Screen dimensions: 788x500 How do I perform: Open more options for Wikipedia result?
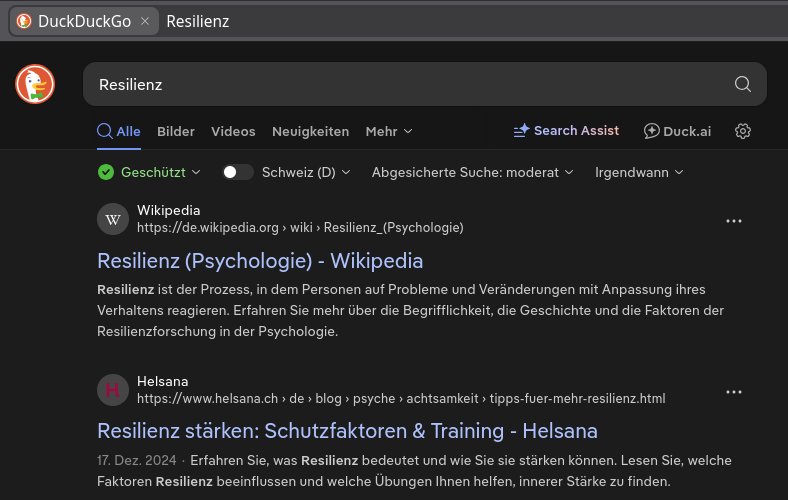734,221
